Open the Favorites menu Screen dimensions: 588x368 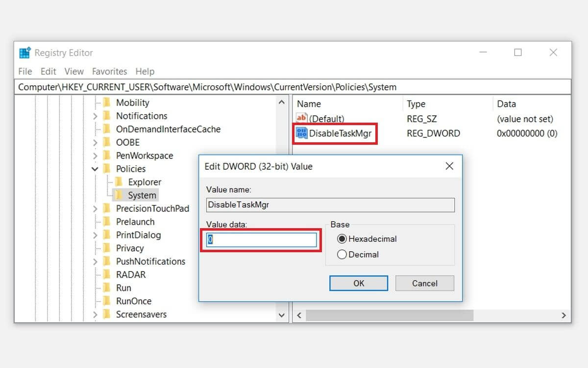coord(109,71)
